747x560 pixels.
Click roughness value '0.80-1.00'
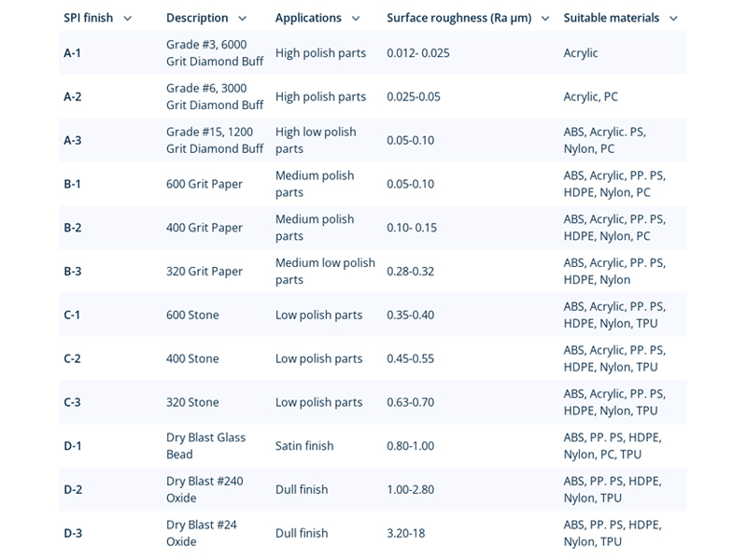[410, 446]
